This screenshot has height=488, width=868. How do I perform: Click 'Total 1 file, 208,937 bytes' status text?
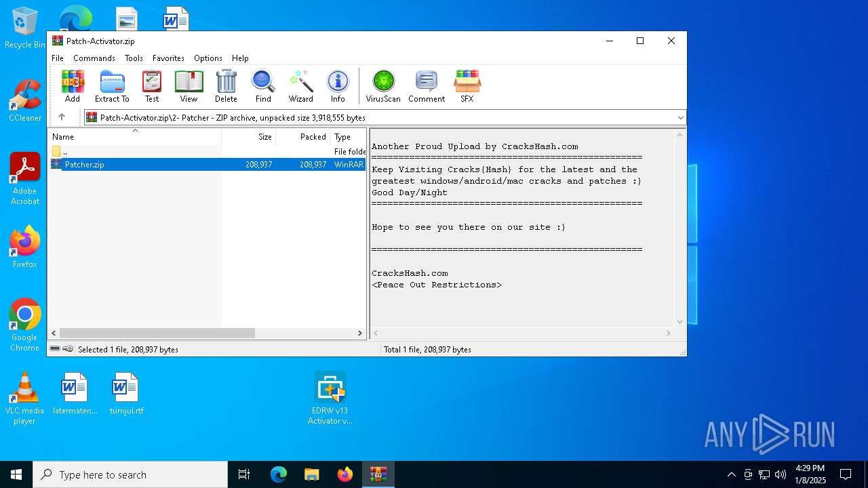[427, 350]
